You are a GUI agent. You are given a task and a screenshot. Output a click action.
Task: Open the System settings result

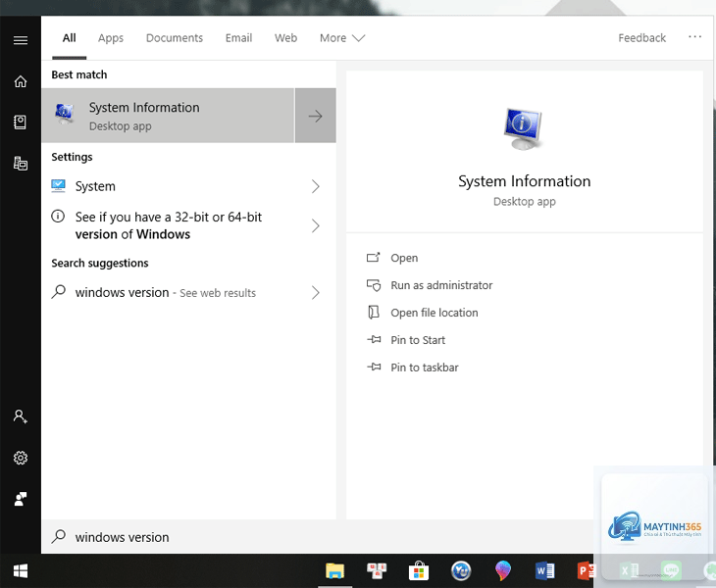(x=188, y=186)
